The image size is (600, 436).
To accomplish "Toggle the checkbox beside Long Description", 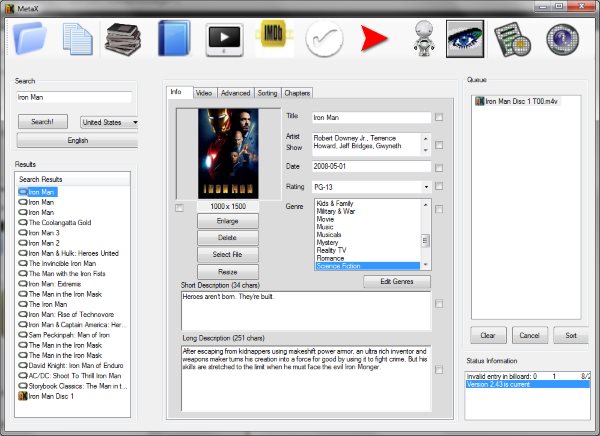I will click(439, 370).
